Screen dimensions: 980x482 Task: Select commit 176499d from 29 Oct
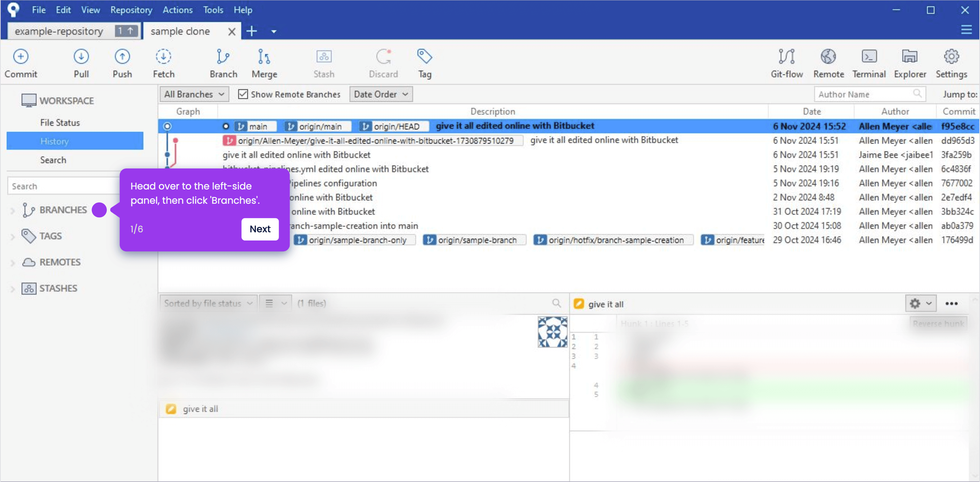click(568, 240)
